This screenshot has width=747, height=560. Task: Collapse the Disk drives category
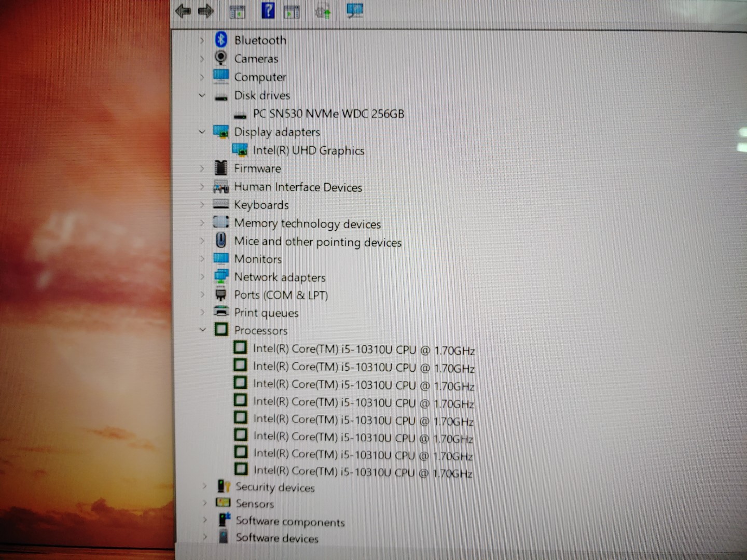click(202, 95)
